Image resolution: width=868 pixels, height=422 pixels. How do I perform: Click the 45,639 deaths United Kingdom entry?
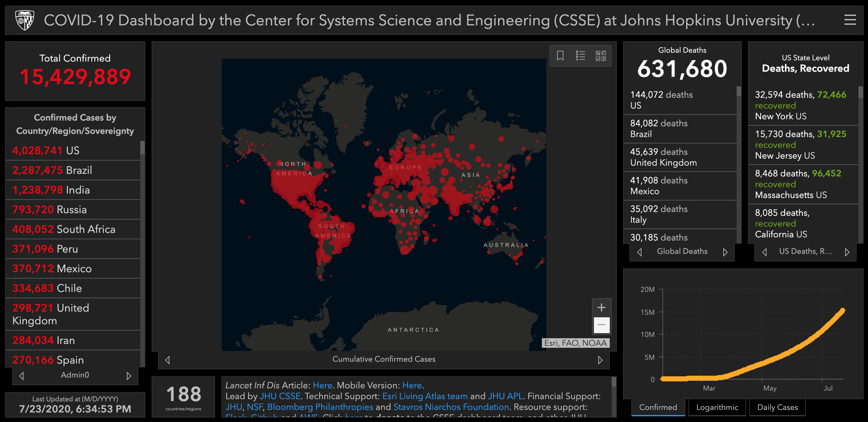680,157
